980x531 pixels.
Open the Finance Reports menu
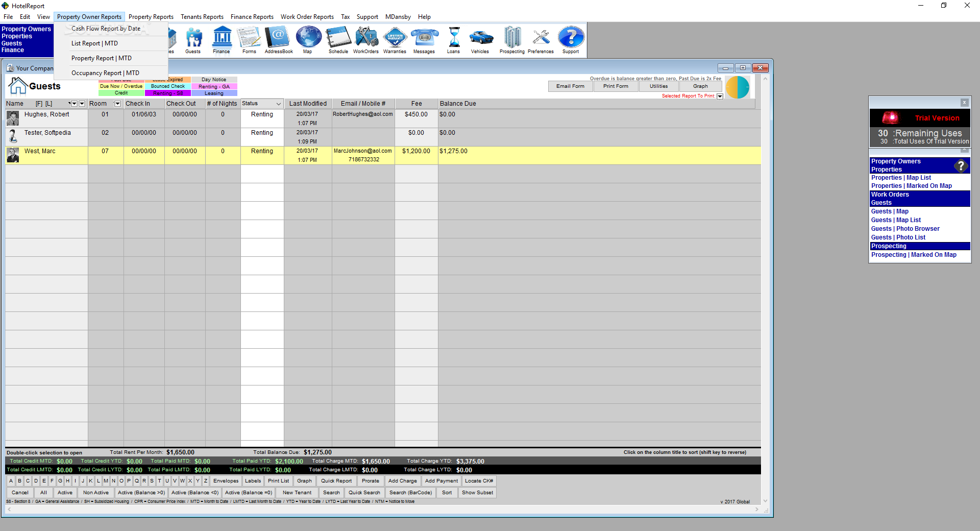coord(252,17)
